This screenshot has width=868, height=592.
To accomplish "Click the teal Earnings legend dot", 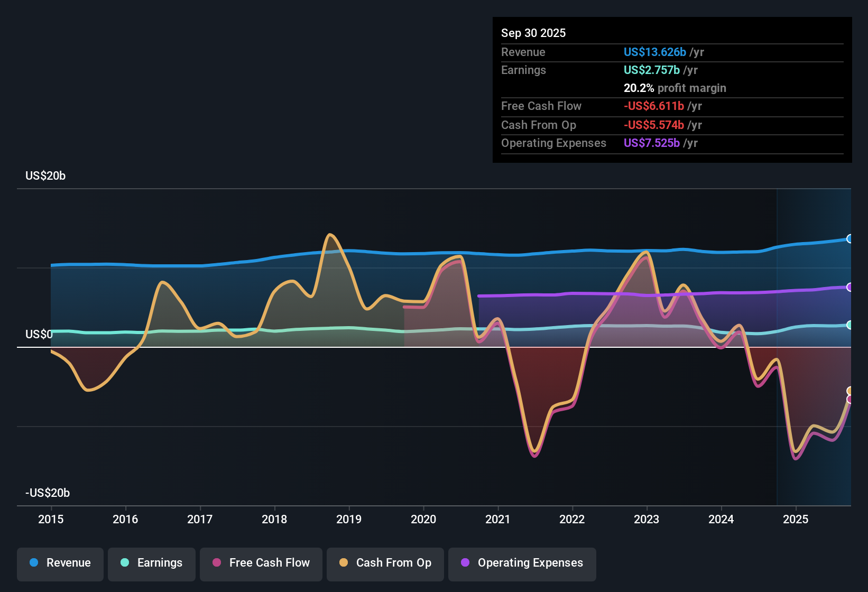I will (125, 563).
